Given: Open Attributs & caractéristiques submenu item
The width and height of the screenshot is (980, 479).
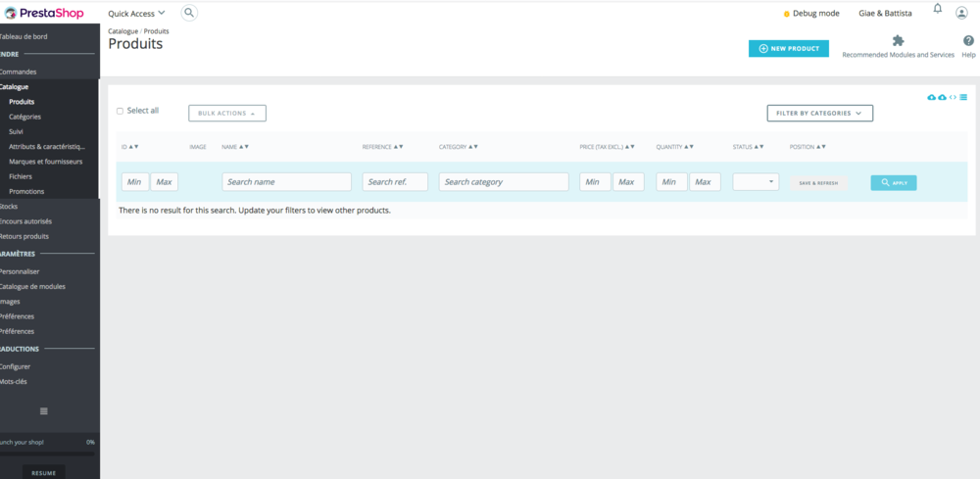Looking at the screenshot, I should coord(49,147).
